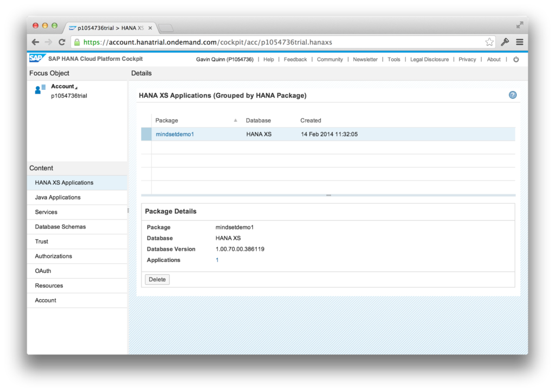Bookmark the page with the star icon
The height and width of the screenshot is (392, 555).
click(489, 42)
